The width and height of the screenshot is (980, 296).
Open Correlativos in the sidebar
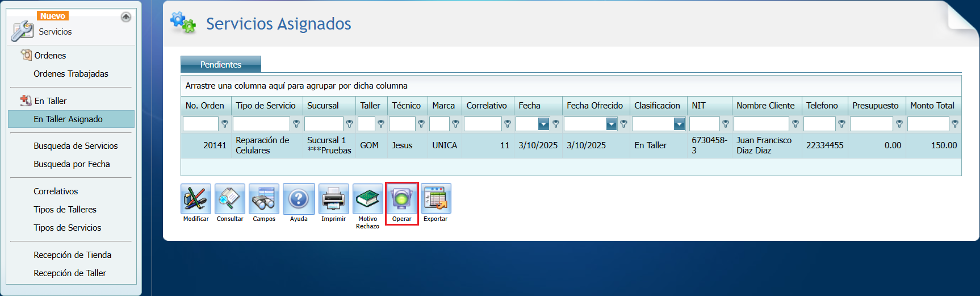(56, 191)
